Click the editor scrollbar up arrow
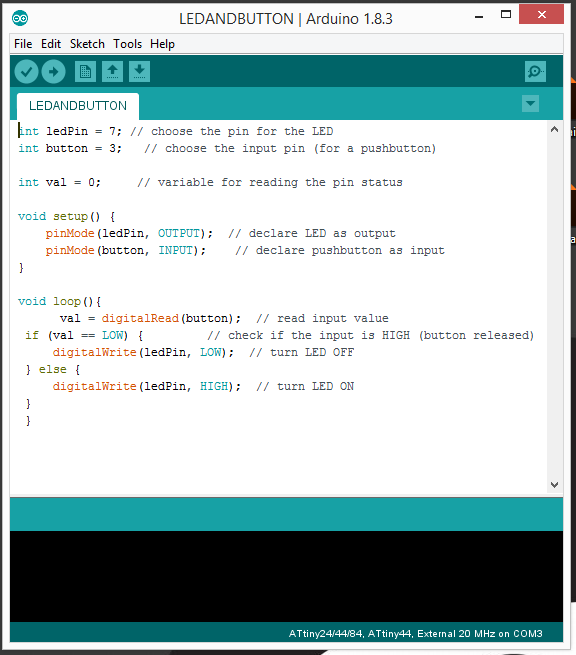Viewport: 576px width, 655px height. [x=554, y=129]
